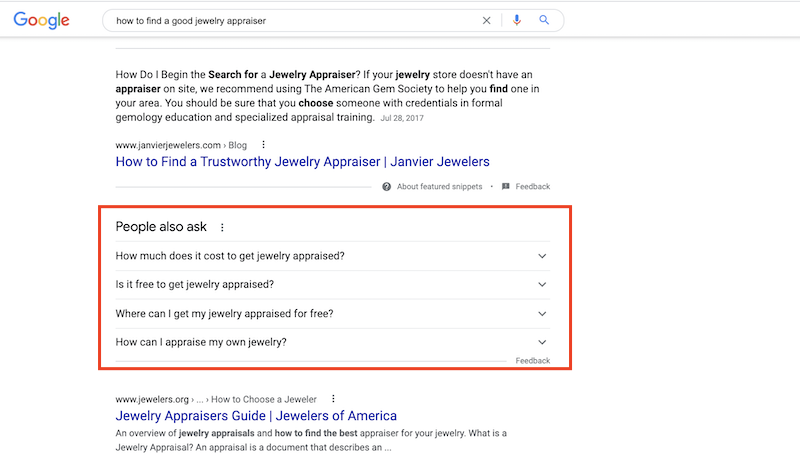Expand "Where can I get my jewelry appraised" question
The width and height of the screenshot is (800, 471).
pos(542,314)
